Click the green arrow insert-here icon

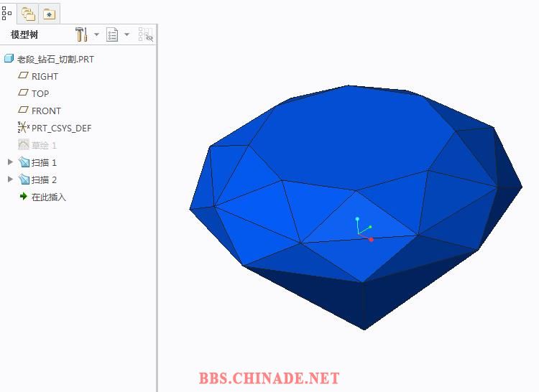point(24,196)
